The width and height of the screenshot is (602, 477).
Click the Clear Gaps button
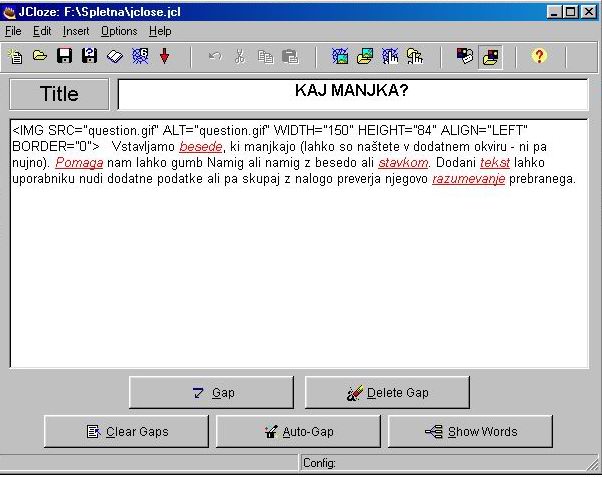coord(124,432)
